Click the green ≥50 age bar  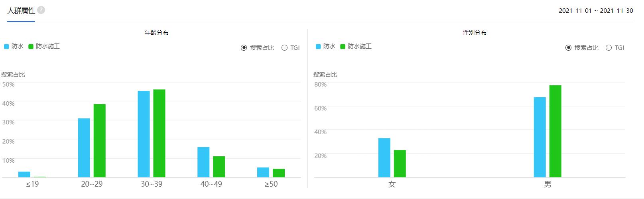(279, 173)
